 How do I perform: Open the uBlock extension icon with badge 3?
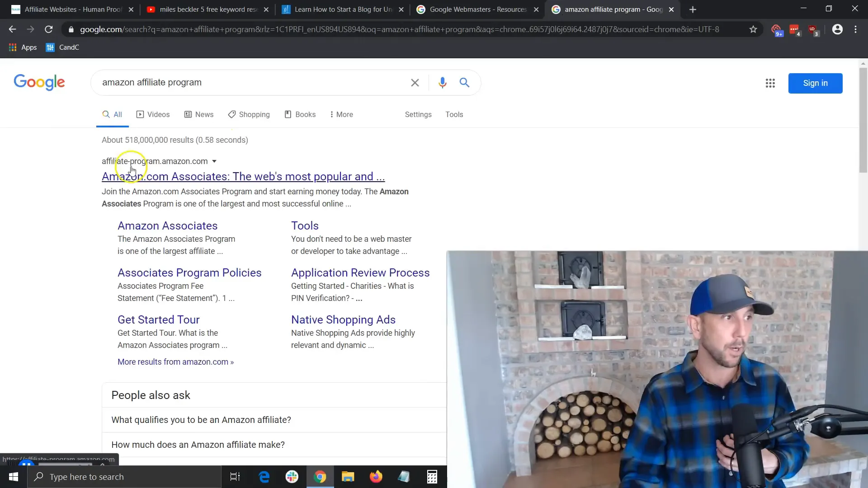tap(813, 30)
